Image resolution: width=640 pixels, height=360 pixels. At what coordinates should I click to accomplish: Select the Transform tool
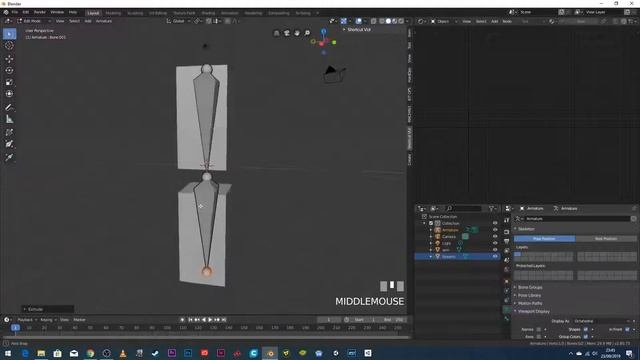pos(9,94)
